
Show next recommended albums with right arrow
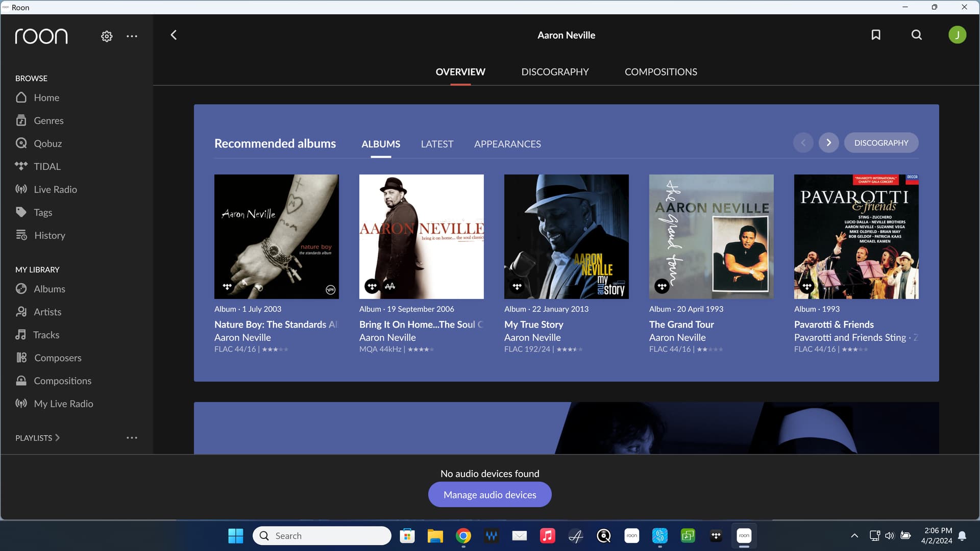[828, 143]
